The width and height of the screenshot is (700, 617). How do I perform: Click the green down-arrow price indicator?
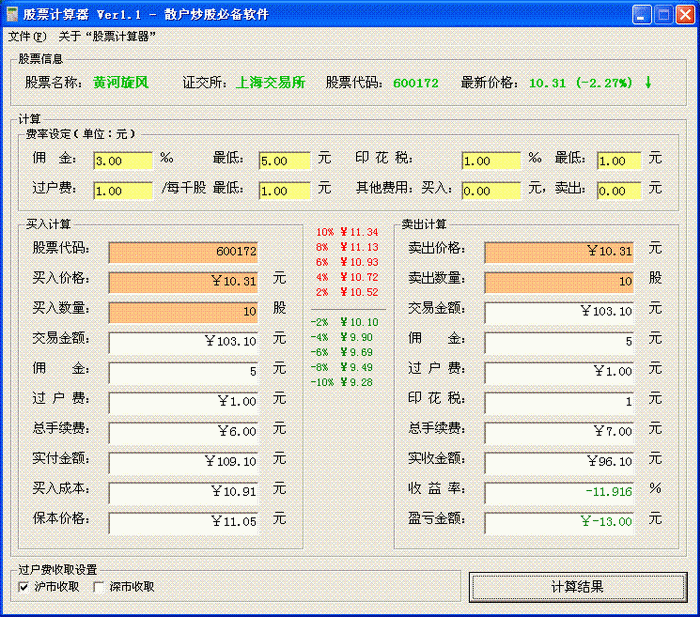coord(648,82)
